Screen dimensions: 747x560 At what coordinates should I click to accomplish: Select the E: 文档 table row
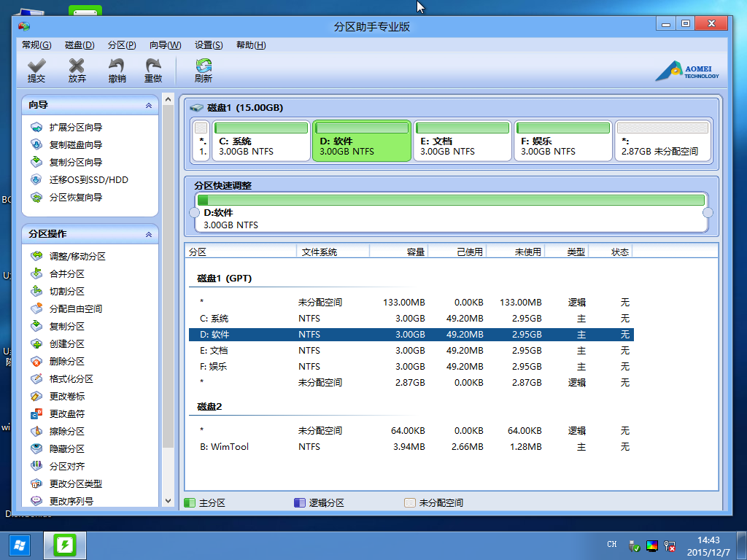(411, 351)
